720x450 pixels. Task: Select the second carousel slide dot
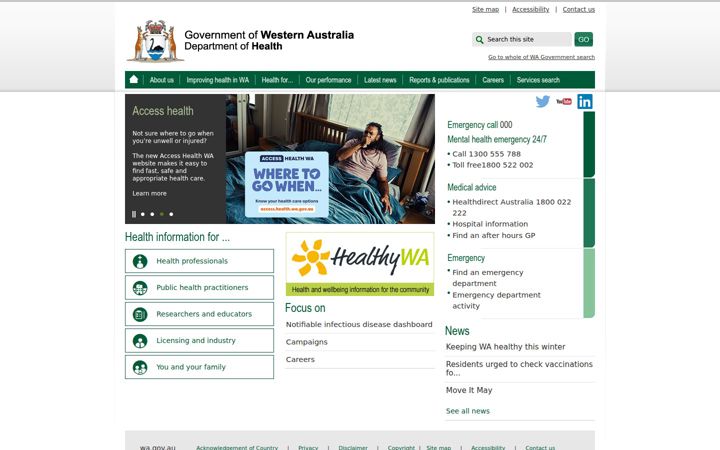(x=152, y=214)
